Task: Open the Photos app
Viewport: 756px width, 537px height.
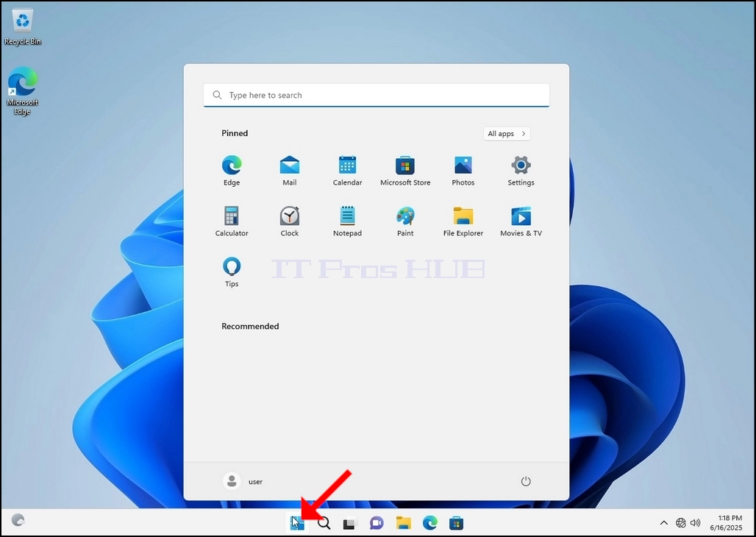Action: point(463,171)
